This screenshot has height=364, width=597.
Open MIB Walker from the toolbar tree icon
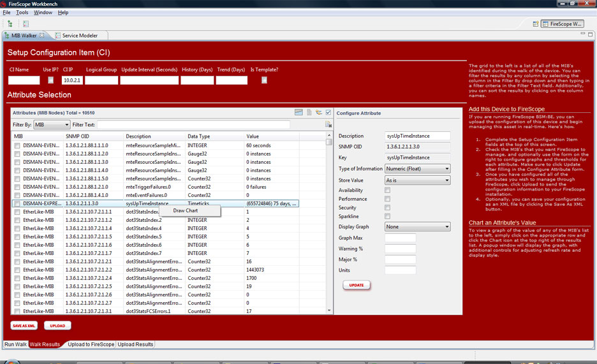click(10, 24)
